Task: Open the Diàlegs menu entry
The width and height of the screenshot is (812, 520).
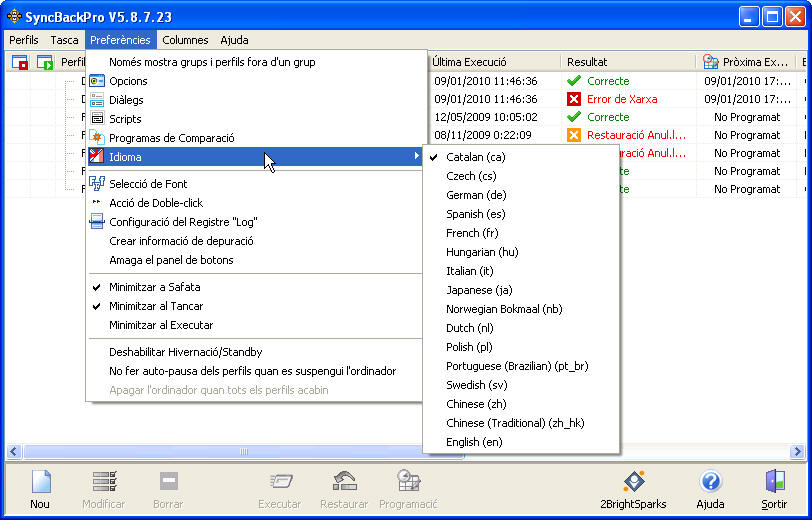Action: [256, 100]
